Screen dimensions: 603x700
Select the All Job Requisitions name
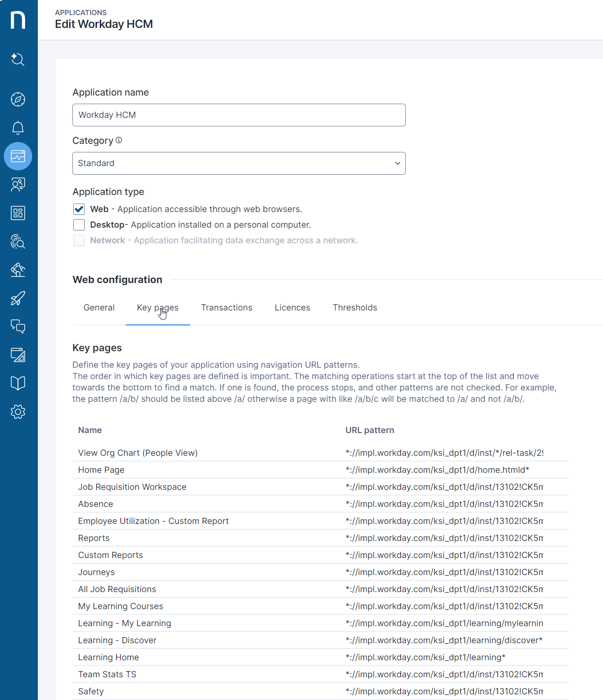117,589
